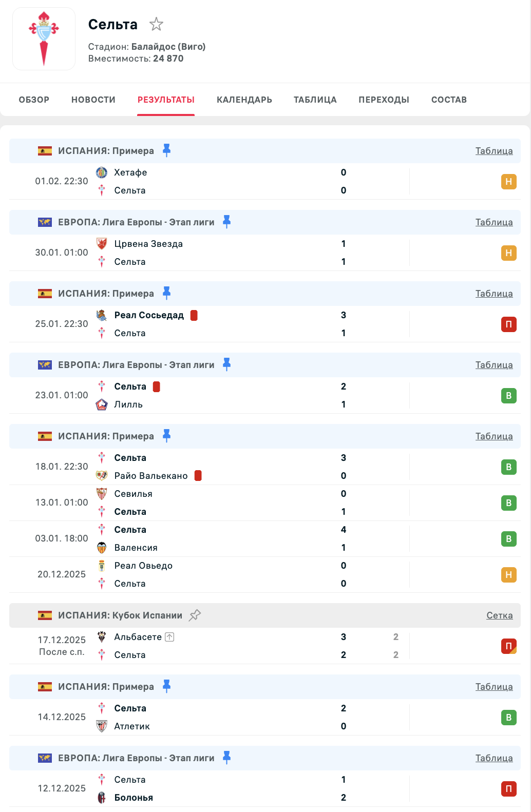Viewport: 531px width, 812px height.
Task: Click the red card icon beside Райо Вальекано
Action: [198, 476]
